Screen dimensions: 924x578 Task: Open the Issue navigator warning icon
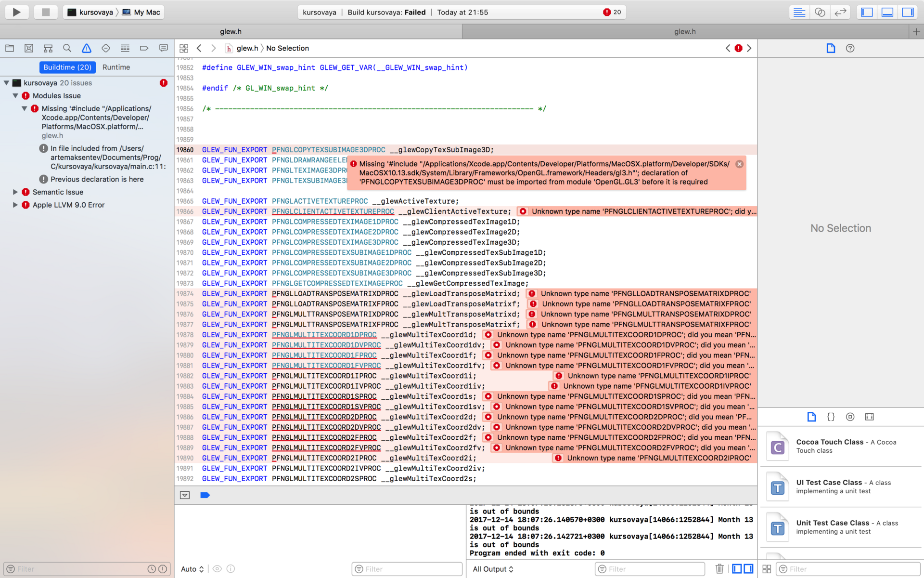pos(87,48)
